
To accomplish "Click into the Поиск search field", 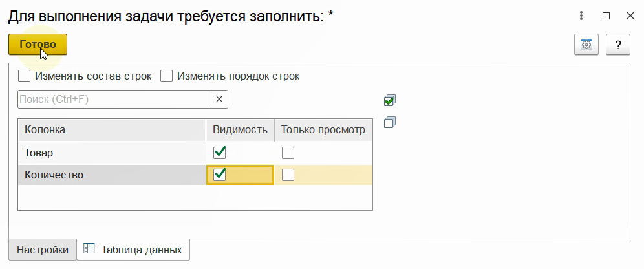I will pos(114,99).
